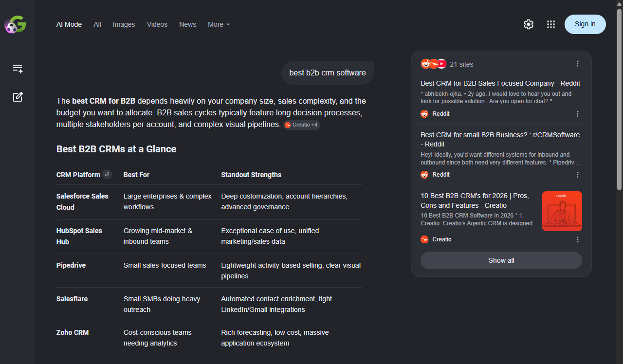Click the 'best b2b crm software' query bubble
Viewport: 623px width, 364px height.
328,73
